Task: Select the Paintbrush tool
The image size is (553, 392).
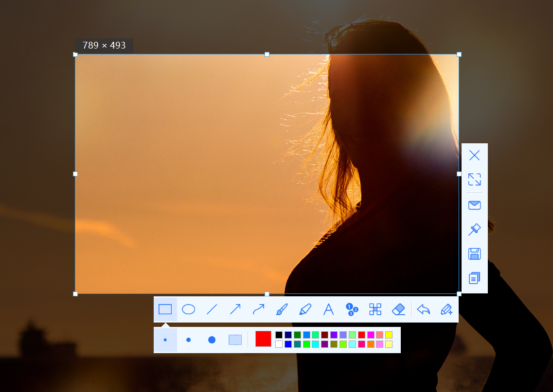Action: point(282,309)
